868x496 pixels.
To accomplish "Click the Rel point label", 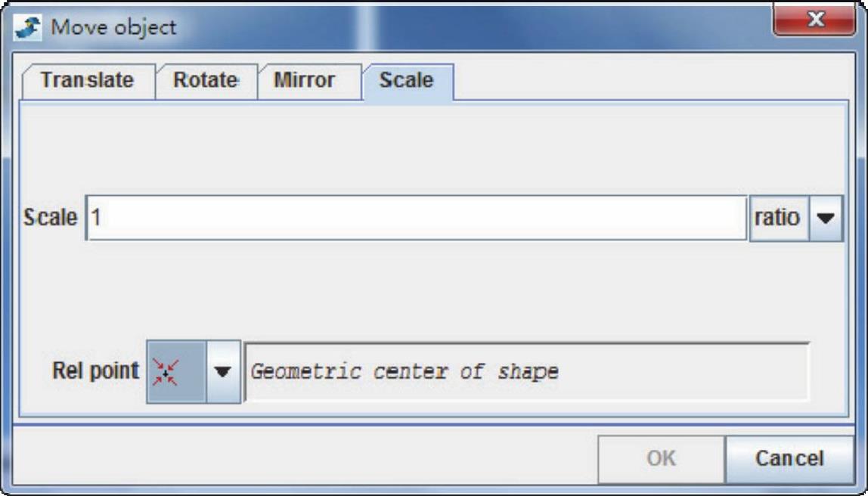I will [x=95, y=371].
